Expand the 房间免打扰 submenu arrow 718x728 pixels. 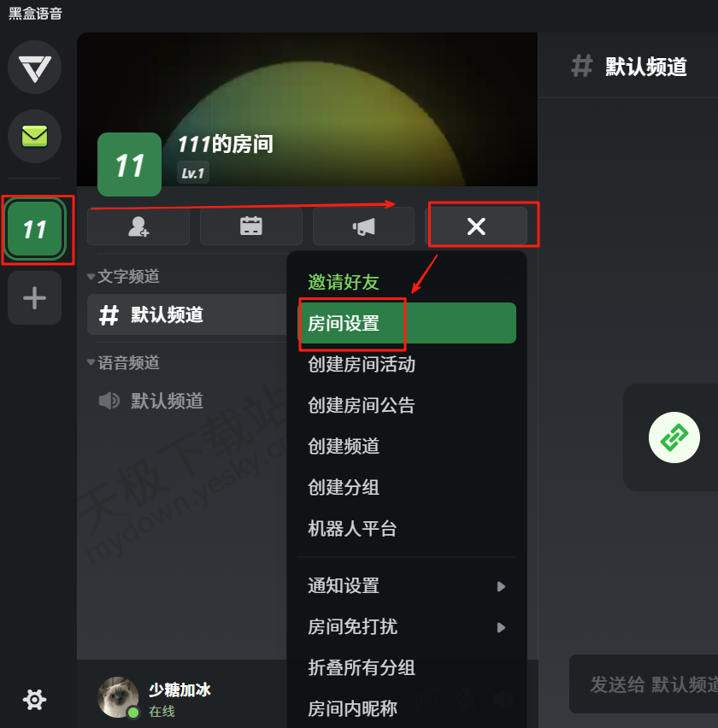501,627
